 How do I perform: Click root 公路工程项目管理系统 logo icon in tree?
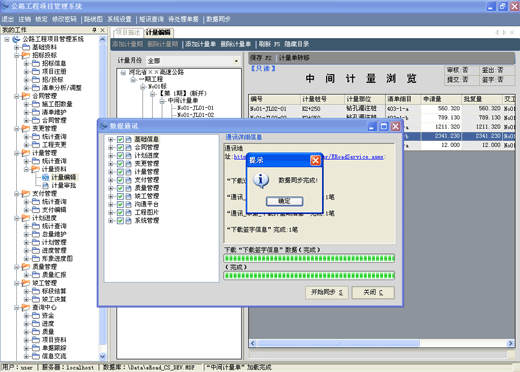(16, 39)
